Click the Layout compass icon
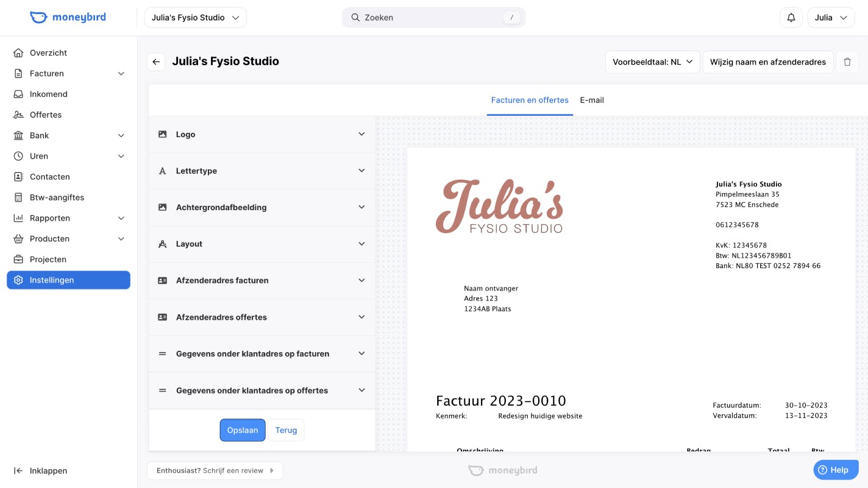The width and height of the screenshot is (868, 488). pyautogui.click(x=163, y=244)
